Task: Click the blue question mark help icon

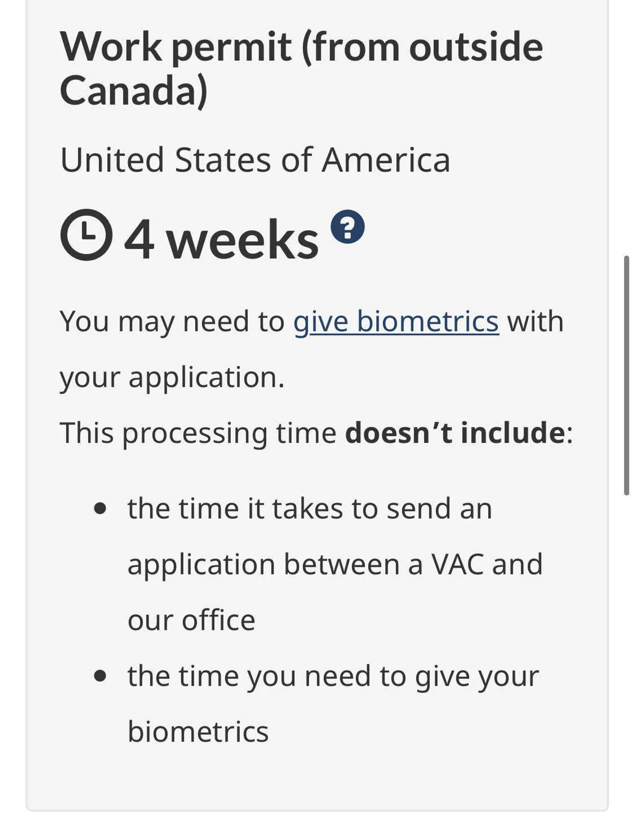Action: click(x=347, y=227)
